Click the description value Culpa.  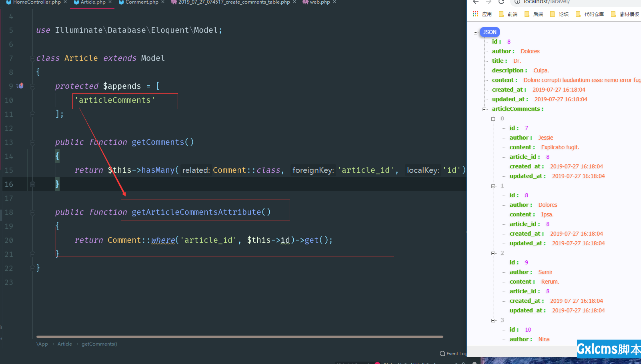[x=541, y=70]
